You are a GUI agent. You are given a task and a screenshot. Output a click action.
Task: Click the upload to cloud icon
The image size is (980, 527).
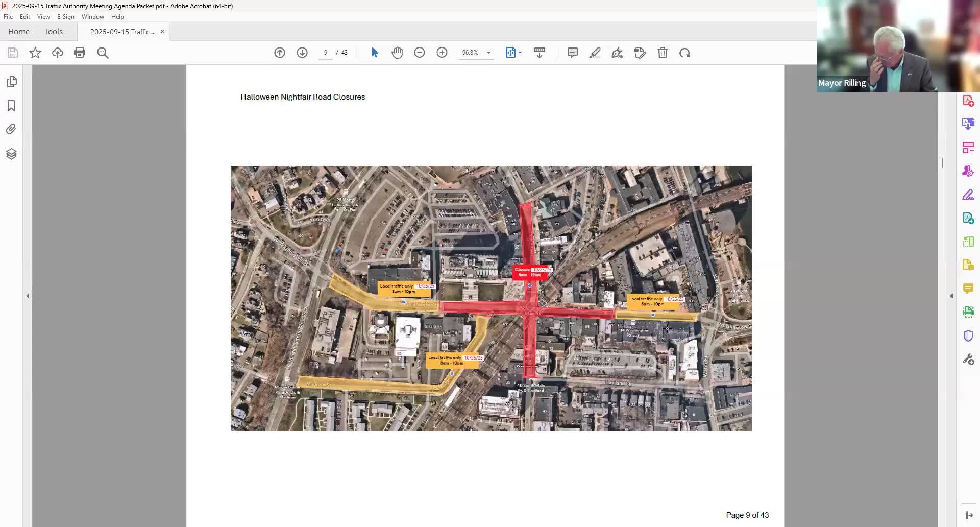click(x=58, y=53)
